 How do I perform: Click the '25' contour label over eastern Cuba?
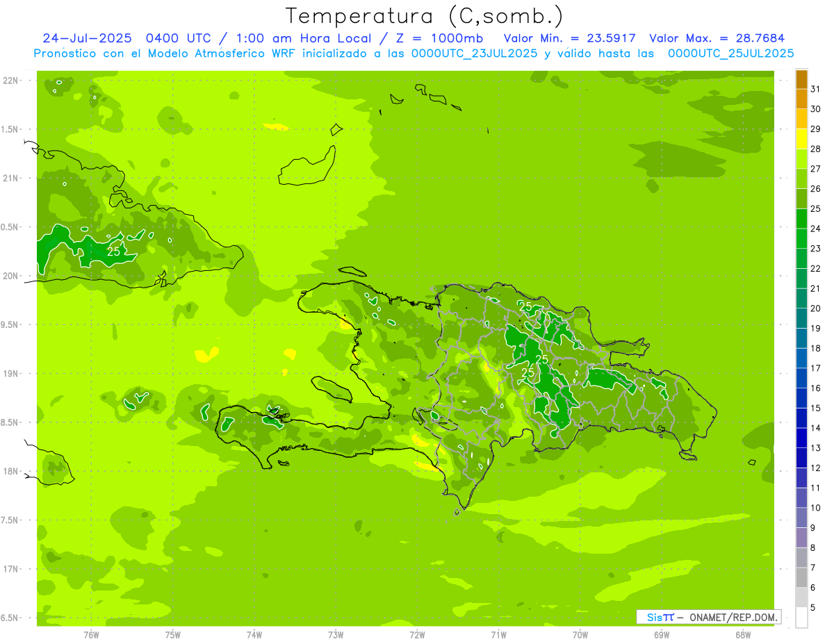[x=114, y=251]
